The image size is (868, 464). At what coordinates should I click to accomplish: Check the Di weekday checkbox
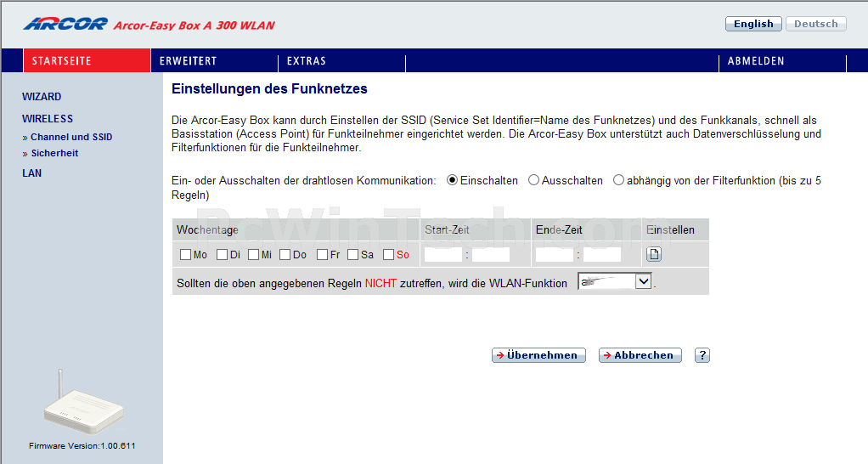(222, 255)
